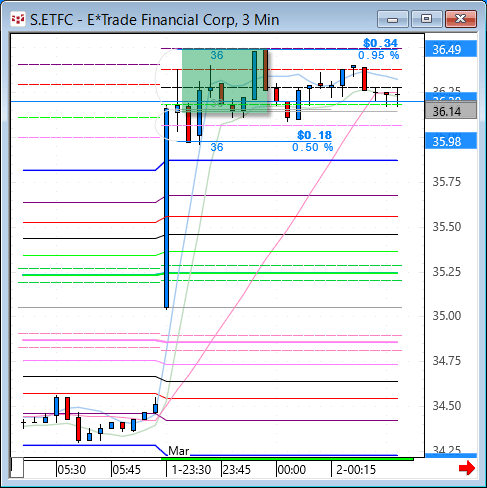This screenshot has height=488, width=487.
Task: Click the blue horizontal price cursor line
Action: 217,101
